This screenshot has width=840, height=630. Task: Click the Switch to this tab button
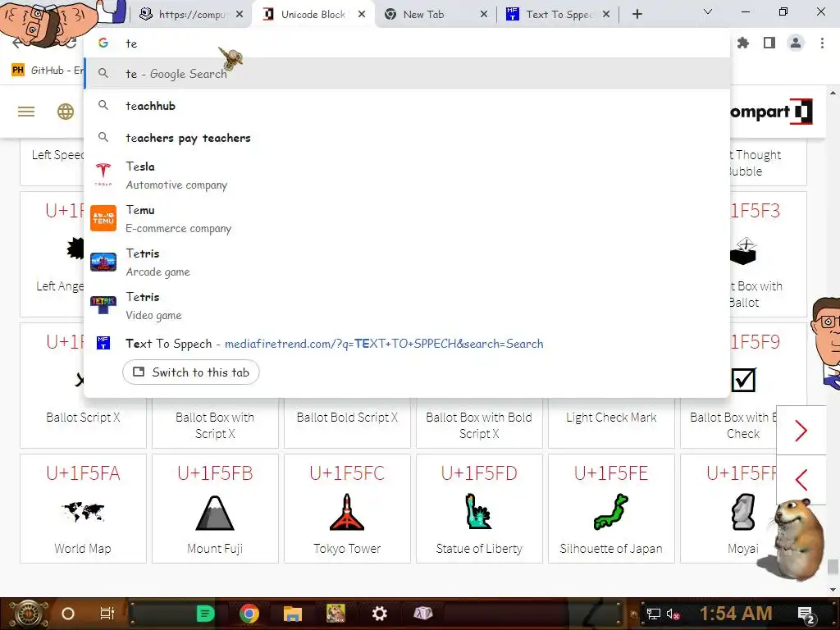[x=190, y=372]
